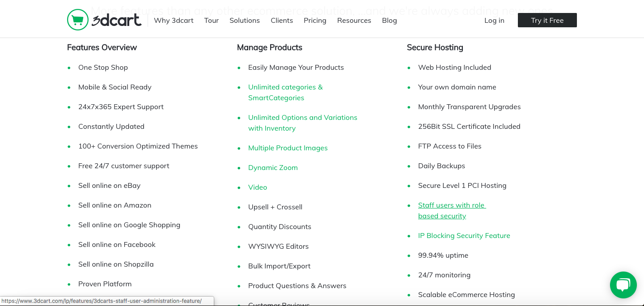The width and height of the screenshot is (644, 306).
Task: Select Mobile & Social Ready item
Action: tap(115, 87)
